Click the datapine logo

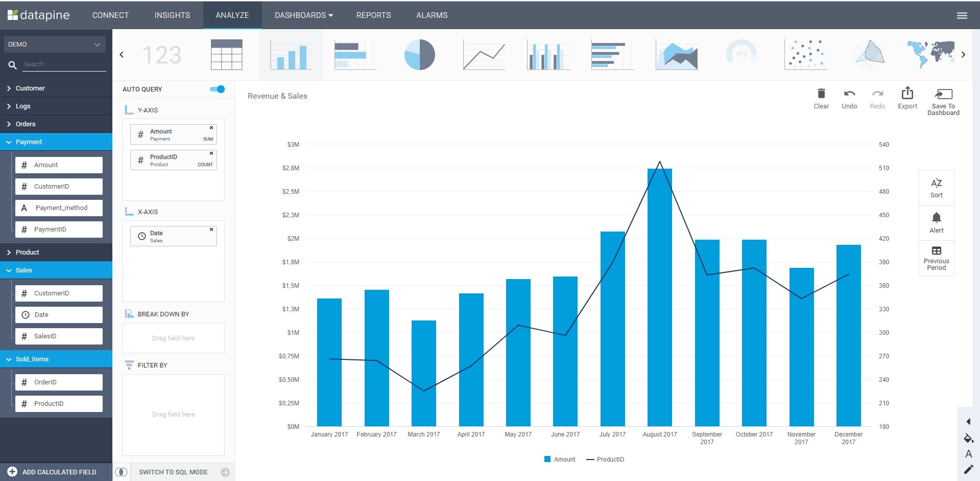39,15
